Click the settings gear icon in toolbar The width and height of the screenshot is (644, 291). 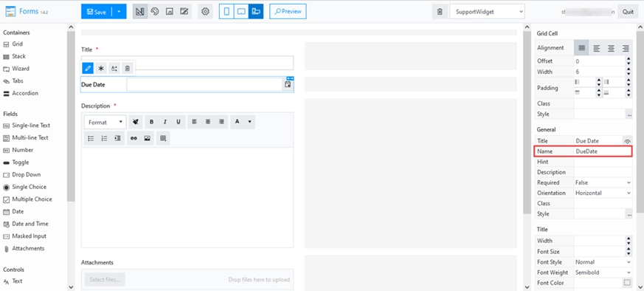click(205, 12)
